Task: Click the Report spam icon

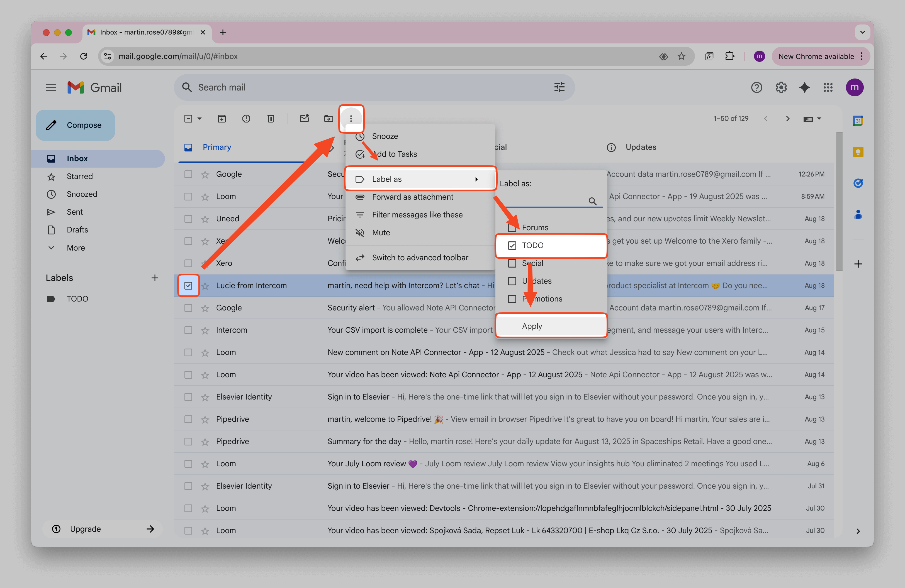Action: tap(246, 119)
